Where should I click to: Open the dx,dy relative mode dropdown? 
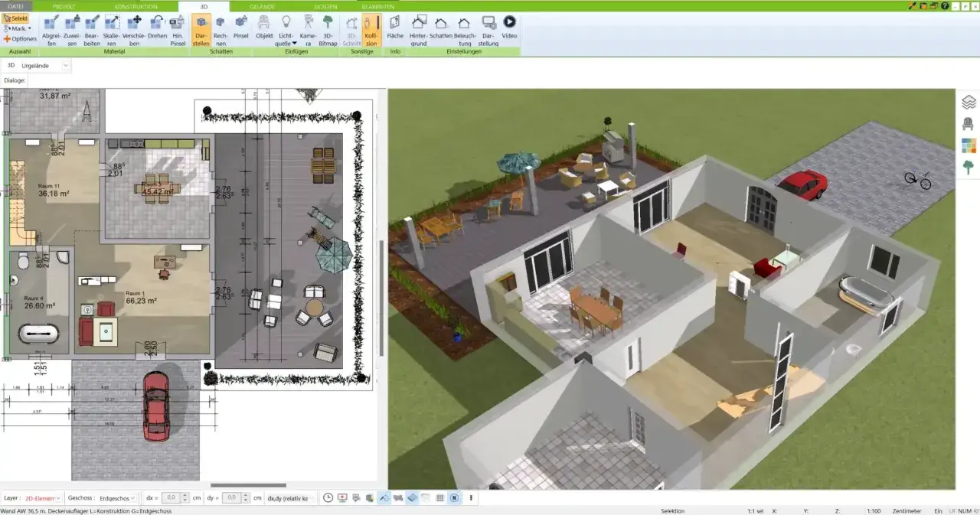tap(291, 497)
